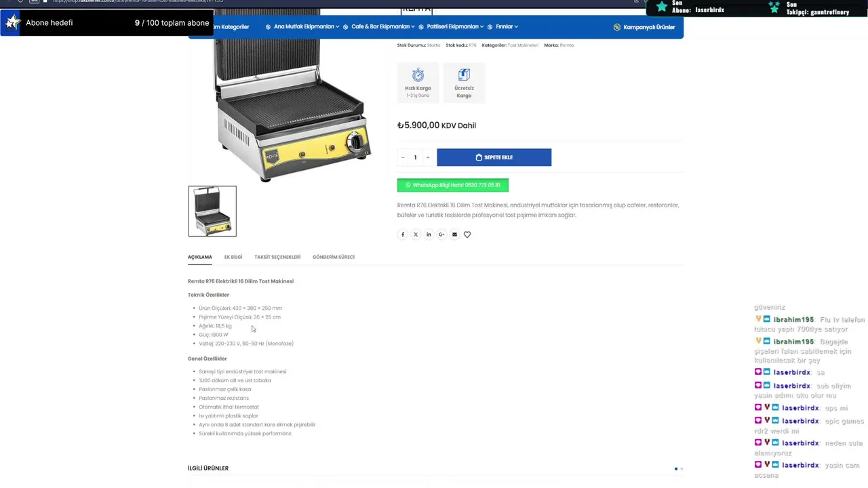
Task: Click Cafe & Bar Ekipmanları menu icon
Action: point(346,27)
